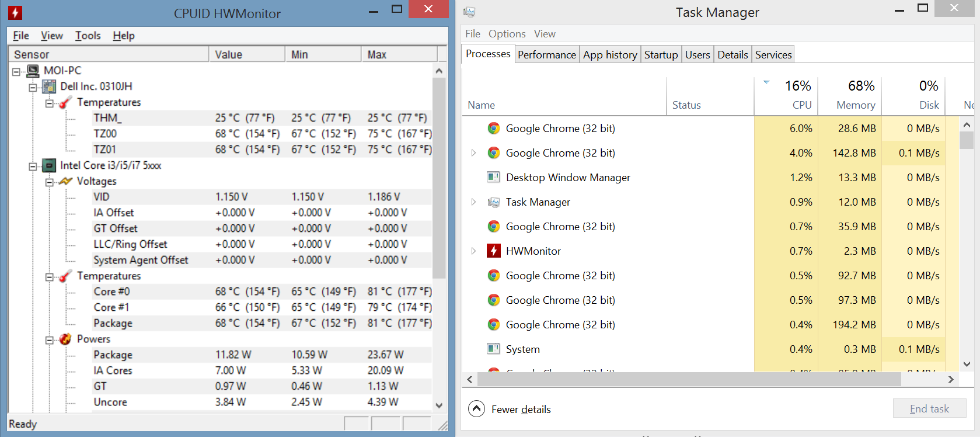Open Task Manager File menu

(473, 34)
